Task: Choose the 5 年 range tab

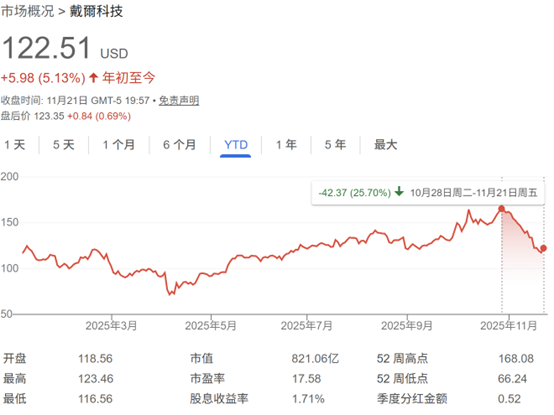Action: [x=335, y=145]
